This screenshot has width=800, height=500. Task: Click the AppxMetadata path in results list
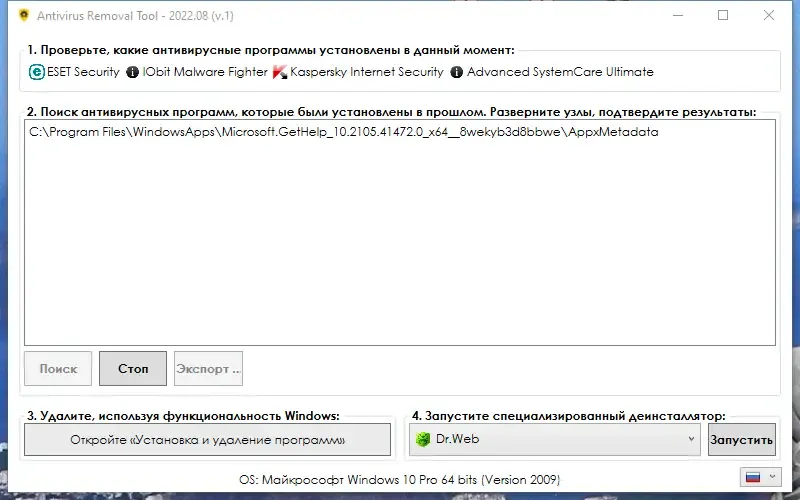(344, 132)
